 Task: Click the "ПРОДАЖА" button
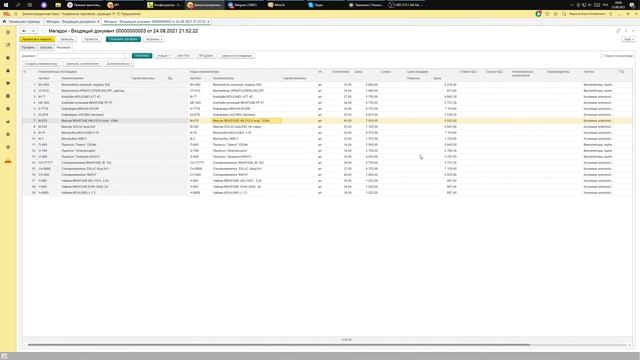click(206, 56)
